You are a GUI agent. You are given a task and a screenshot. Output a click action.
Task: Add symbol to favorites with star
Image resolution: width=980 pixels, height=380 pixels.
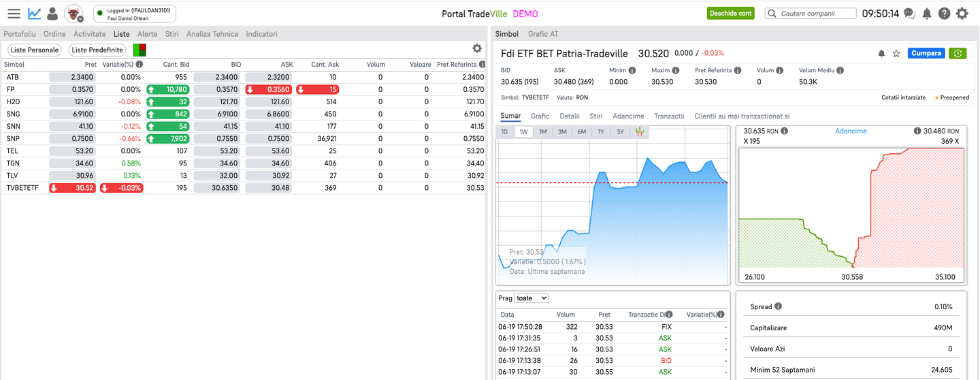click(x=896, y=53)
